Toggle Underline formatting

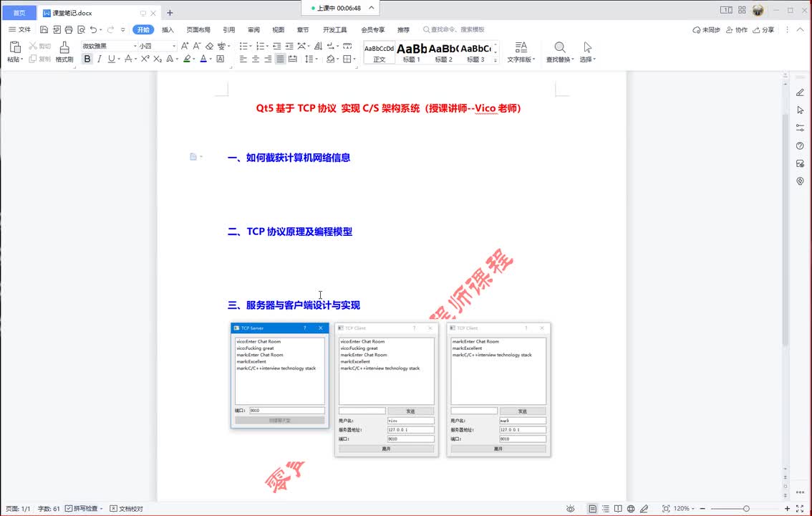coord(111,59)
